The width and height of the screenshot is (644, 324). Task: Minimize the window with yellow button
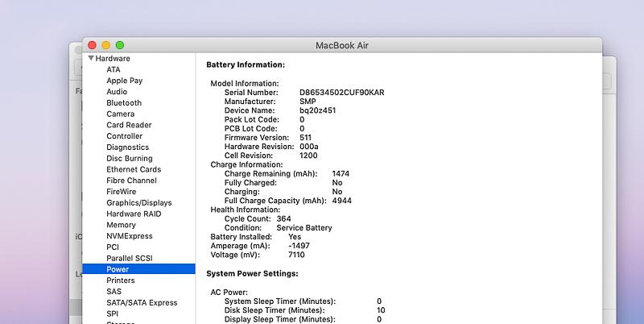click(106, 45)
